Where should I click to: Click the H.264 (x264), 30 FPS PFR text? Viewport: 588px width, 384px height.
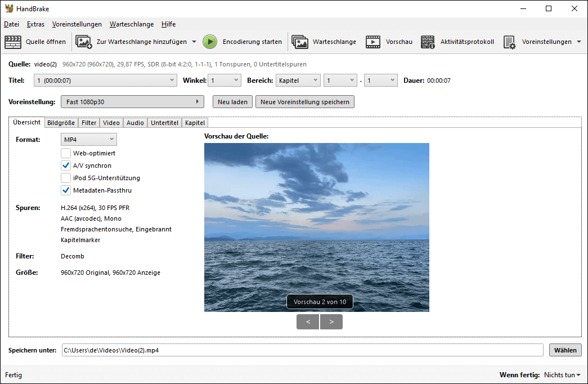95,208
